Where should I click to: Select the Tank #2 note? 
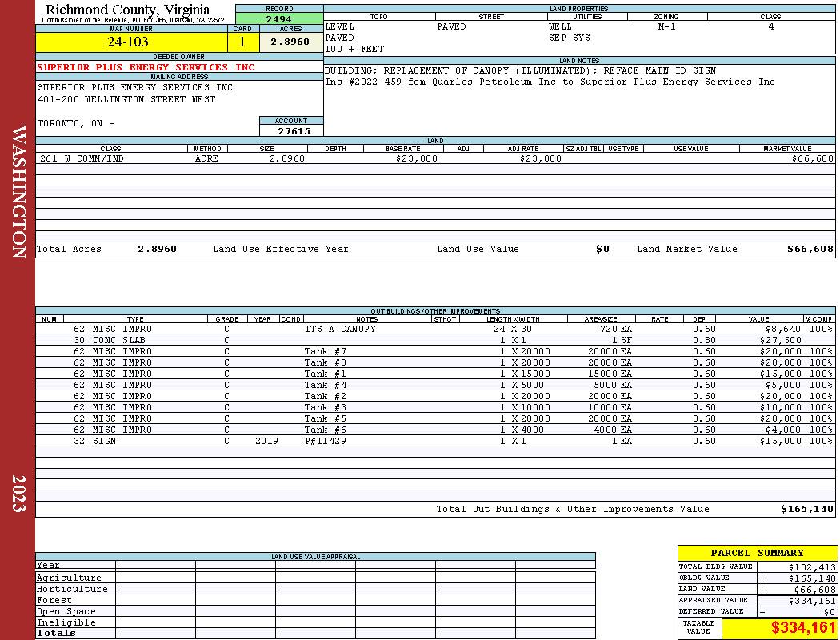(325, 396)
